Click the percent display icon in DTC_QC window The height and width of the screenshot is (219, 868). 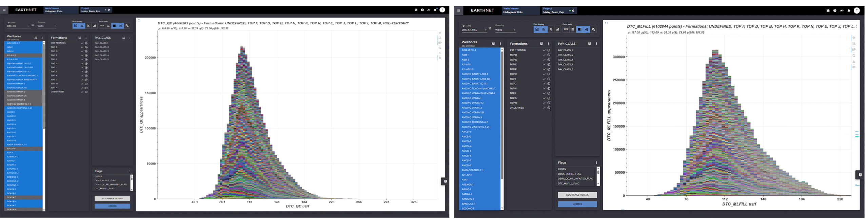click(x=88, y=26)
